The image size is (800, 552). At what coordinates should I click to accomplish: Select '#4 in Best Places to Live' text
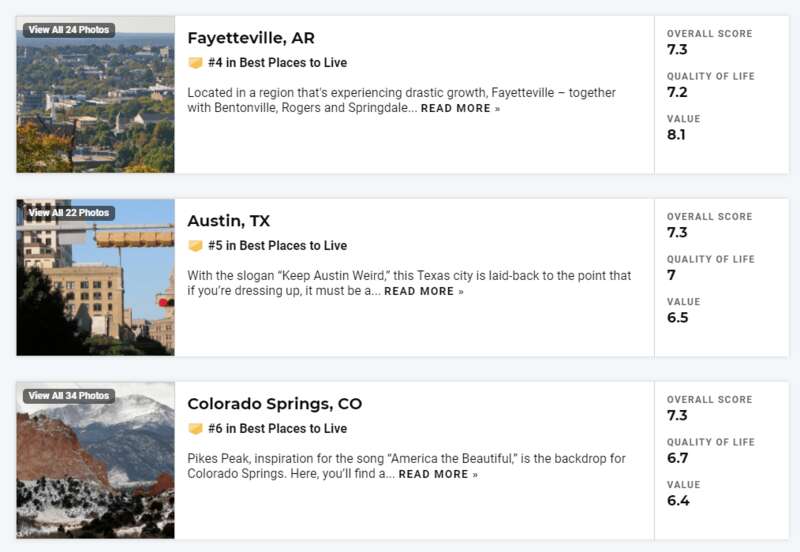tap(277, 63)
